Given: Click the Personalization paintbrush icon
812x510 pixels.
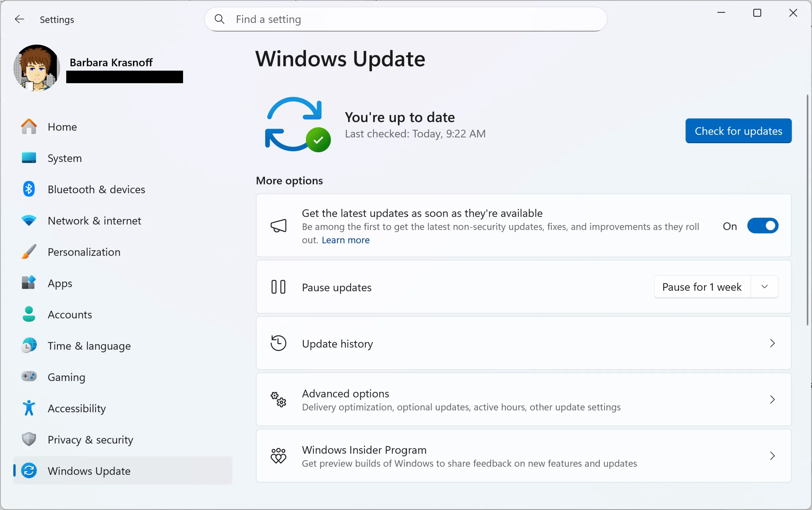Looking at the screenshot, I should pos(29,252).
